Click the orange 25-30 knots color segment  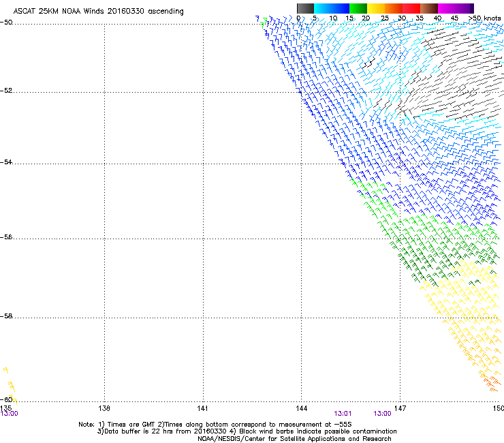(x=394, y=8)
